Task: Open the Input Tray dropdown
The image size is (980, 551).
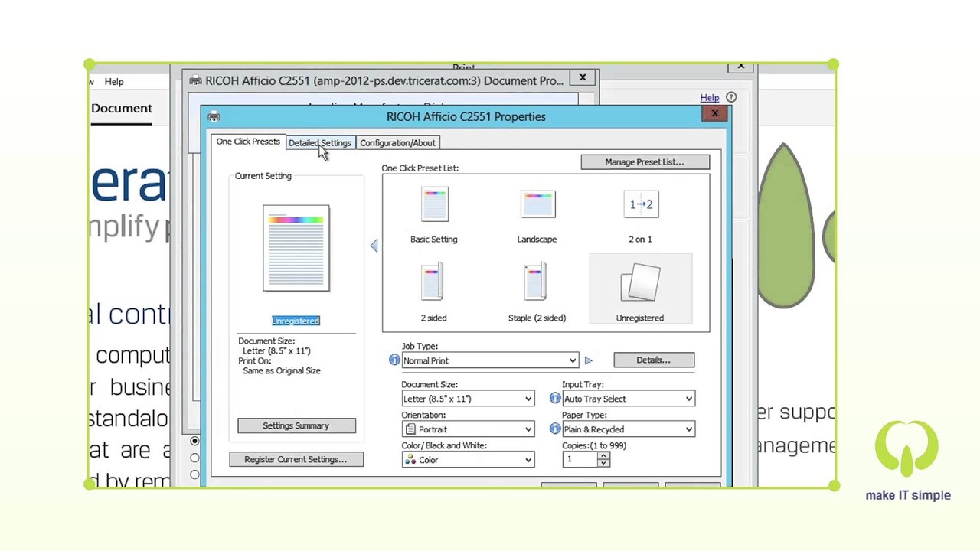Action: 629,399
